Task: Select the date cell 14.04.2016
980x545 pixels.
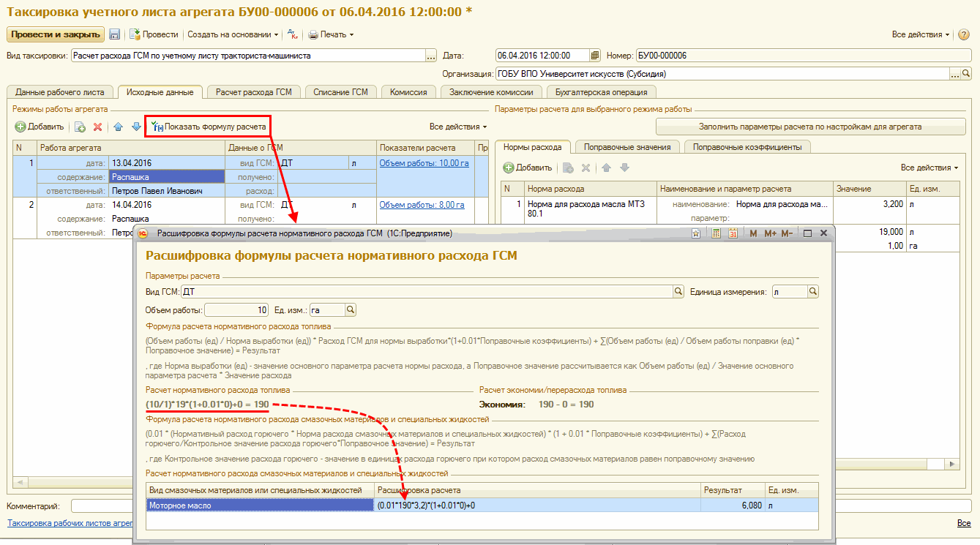Action: [x=167, y=205]
